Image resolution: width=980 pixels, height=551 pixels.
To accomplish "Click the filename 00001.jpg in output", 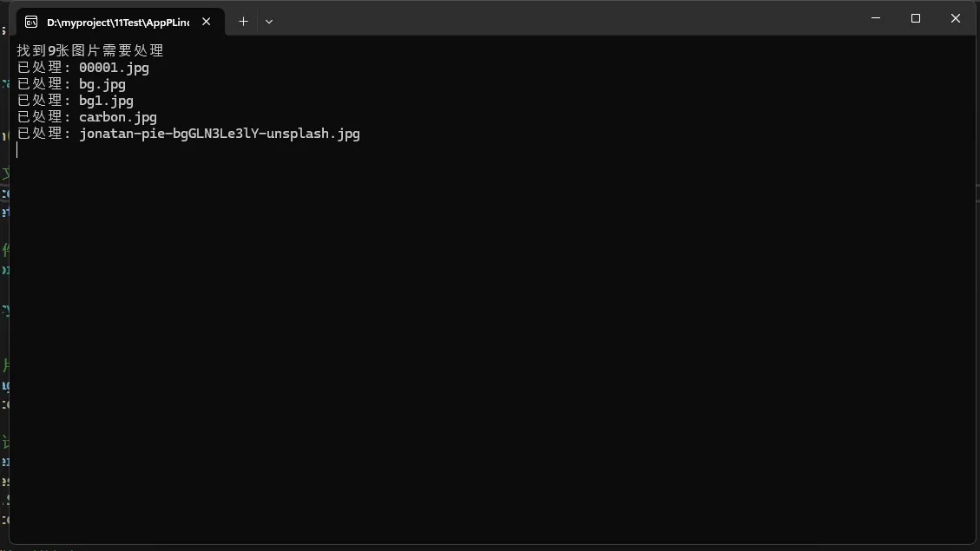I will 114,68.
